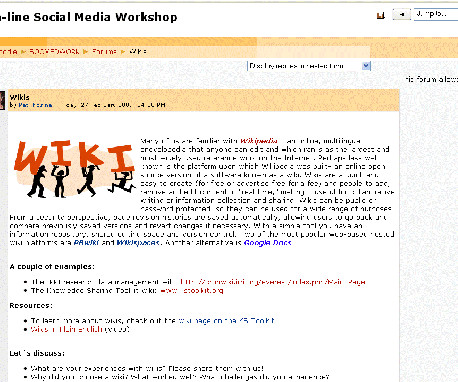The image size is (458, 382).
Task: Click the first breadcrumb link at the left edge
Action: point(8,51)
